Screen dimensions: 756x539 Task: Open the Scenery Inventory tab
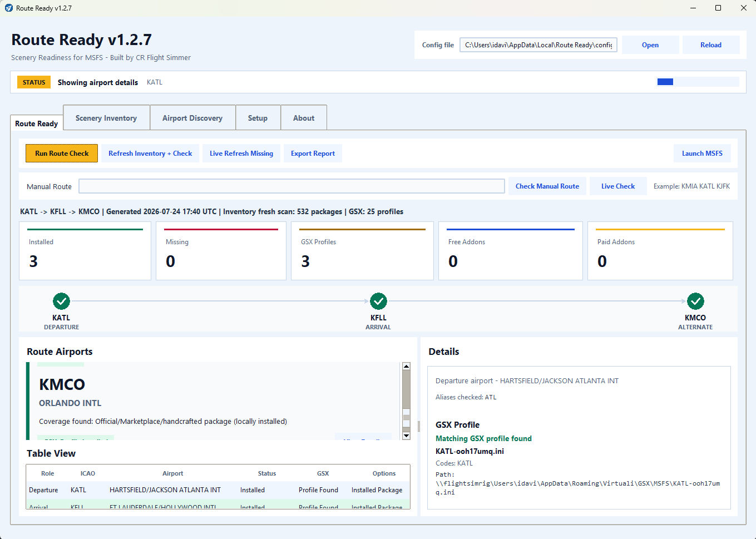click(106, 118)
